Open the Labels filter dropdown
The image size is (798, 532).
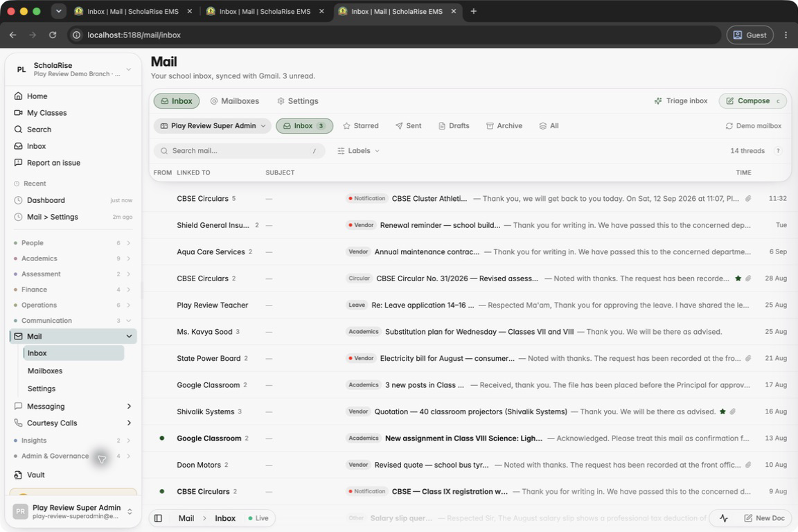[x=358, y=151]
